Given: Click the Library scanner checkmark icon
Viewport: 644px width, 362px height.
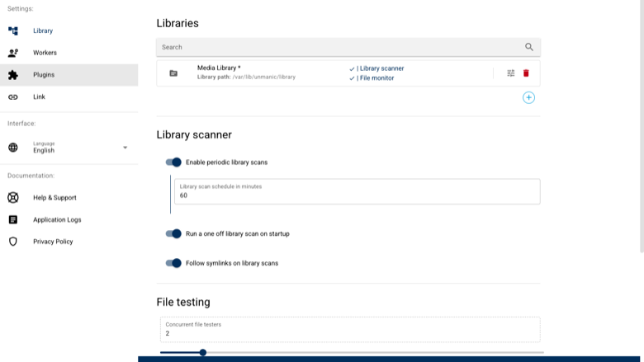Looking at the screenshot, I should pos(352,69).
